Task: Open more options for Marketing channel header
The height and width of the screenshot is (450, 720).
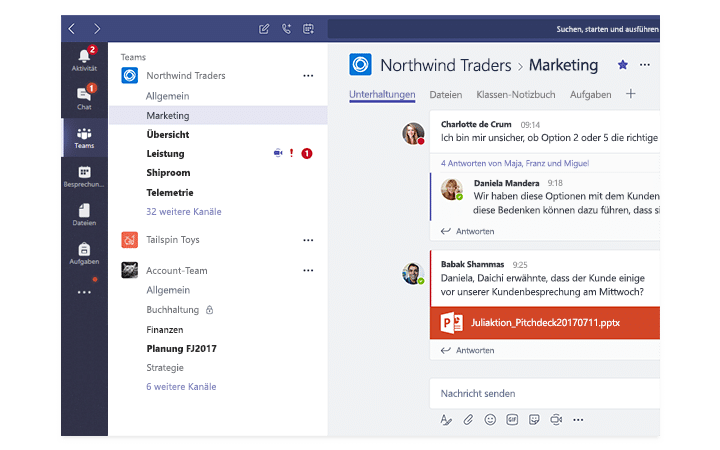Action: [x=645, y=65]
